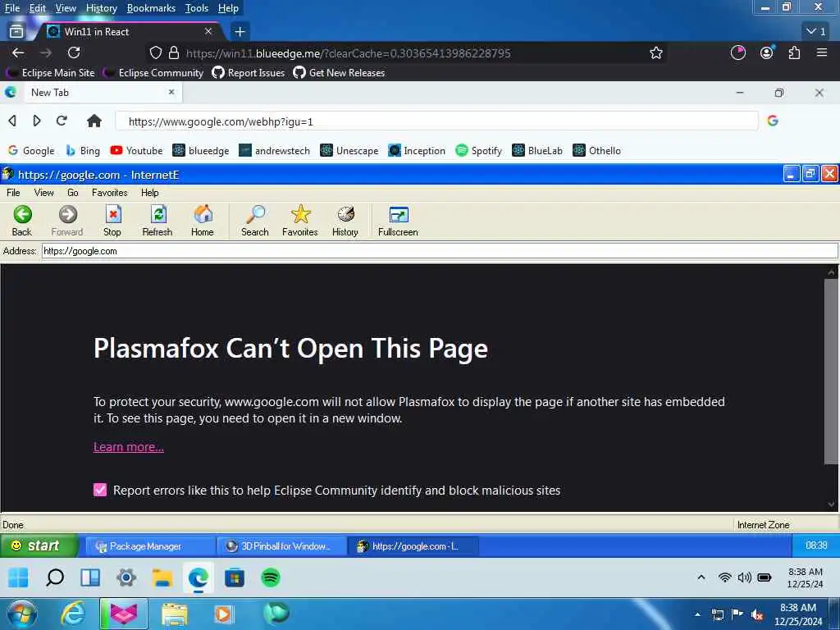Click the Edge-style browser back arrow
840x630 pixels.
coord(12,121)
